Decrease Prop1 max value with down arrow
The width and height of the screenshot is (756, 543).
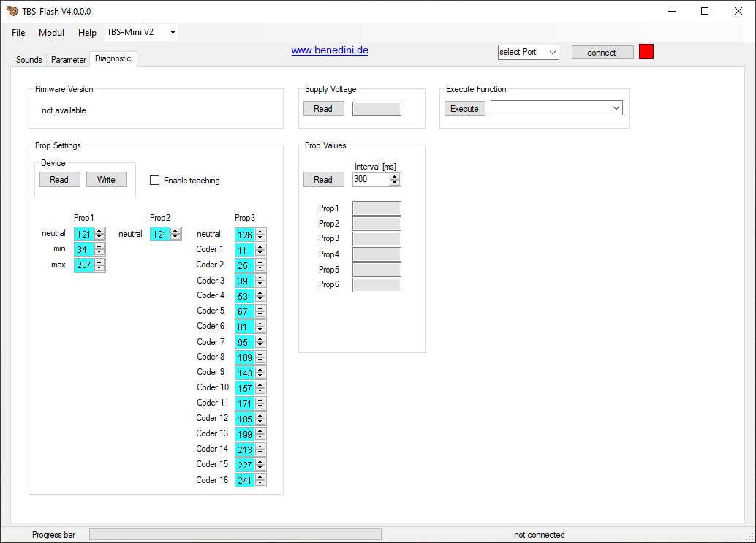tap(99, 268)
